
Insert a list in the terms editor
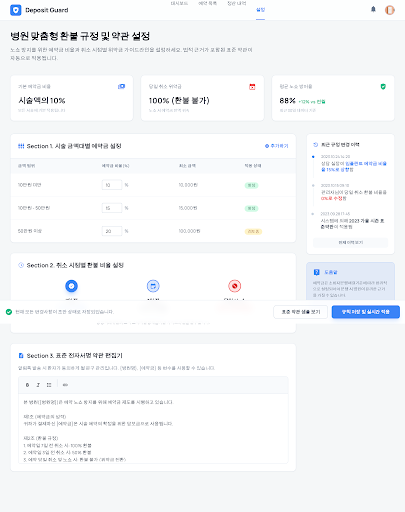coord(49,385)
